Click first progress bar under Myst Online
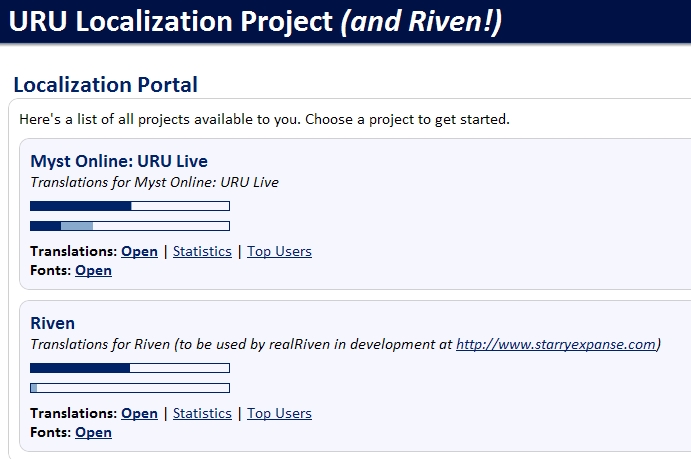 (x=130, y=206)
